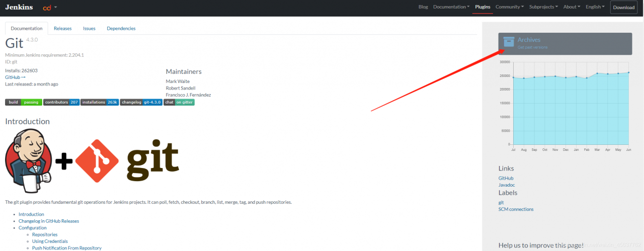Jump to Introduction in contents list
644x251 pixels.
point(31,214)
